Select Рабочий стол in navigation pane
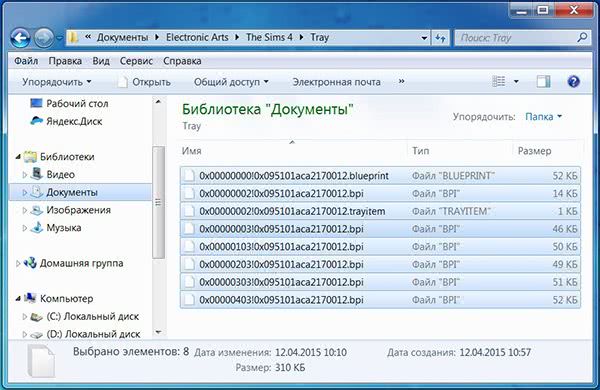 [x=77, y=104]
